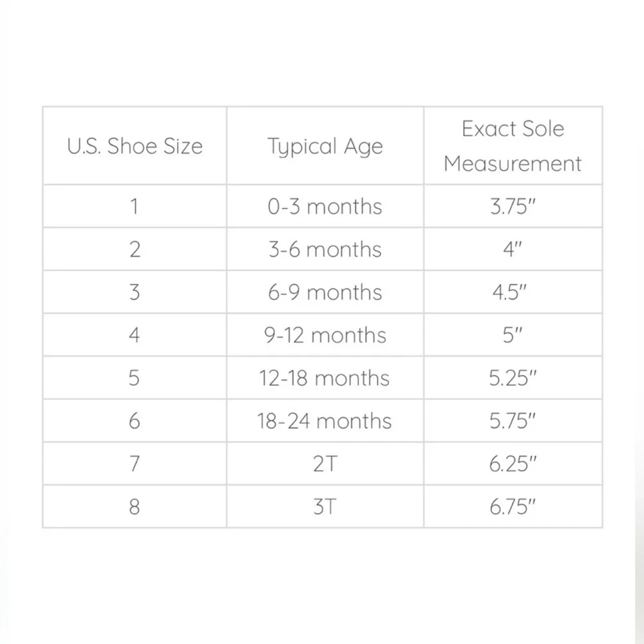This screenshot has width=644, height=644.
Task: Click the U.S. Shoe Size header cell
Action: (135, 146)
